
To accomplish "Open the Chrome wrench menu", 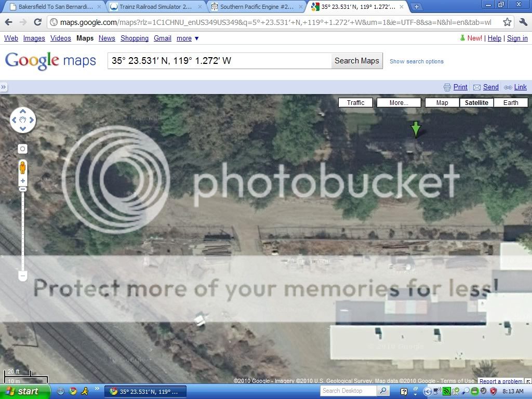I will 523,22.
